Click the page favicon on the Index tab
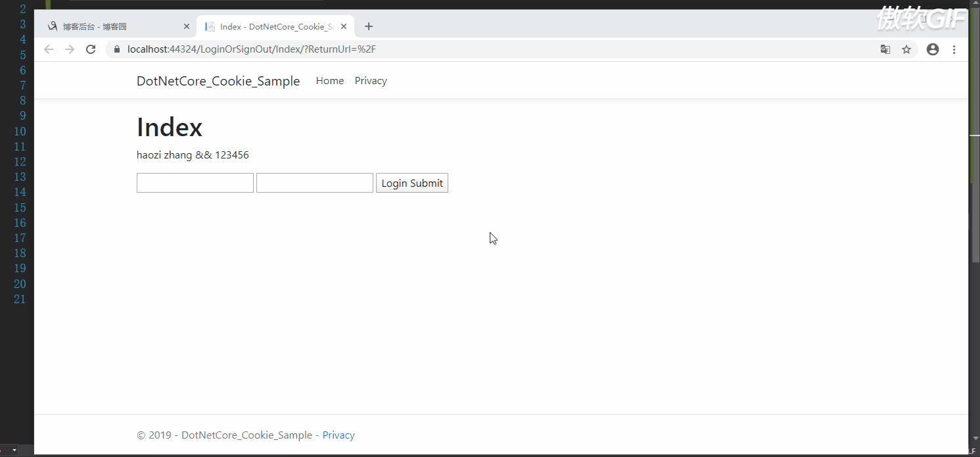This screenshot has height=457, width=980. coord(210,26)
